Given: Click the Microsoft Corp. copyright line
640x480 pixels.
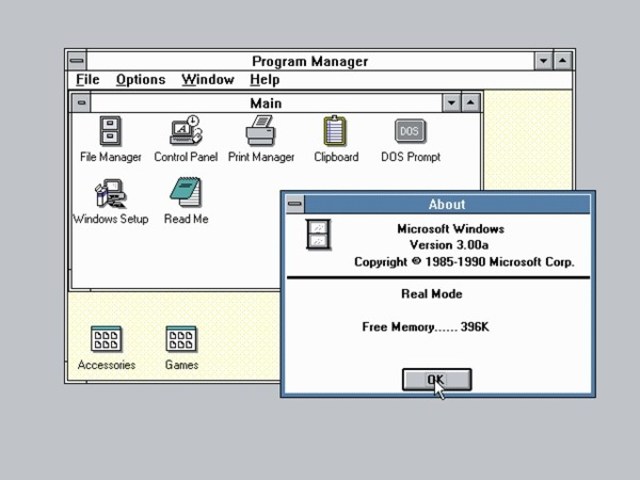Looking at the screenshot, I should coord(464,262).
